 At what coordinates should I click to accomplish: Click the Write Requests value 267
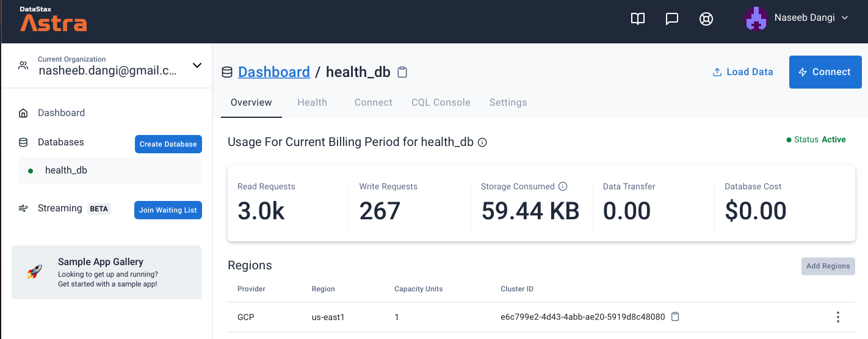coord(380,211)
